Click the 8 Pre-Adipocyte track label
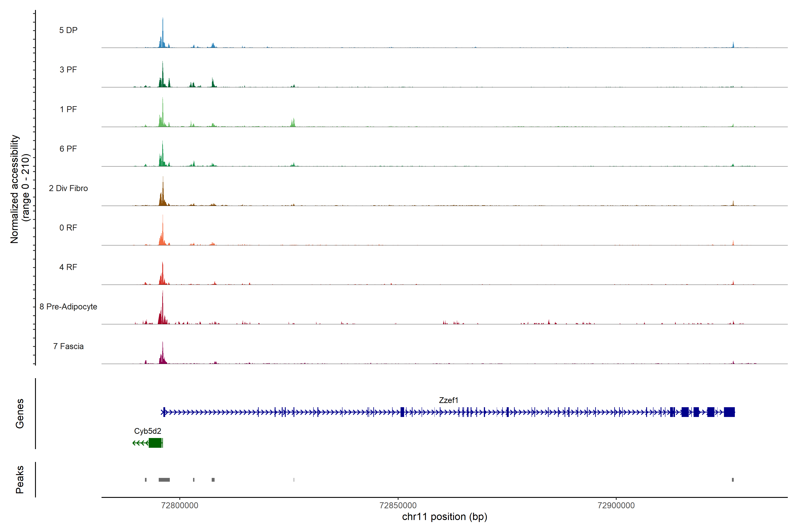The height and width of the screenshot is (532, 798). [x=68, y=307]
